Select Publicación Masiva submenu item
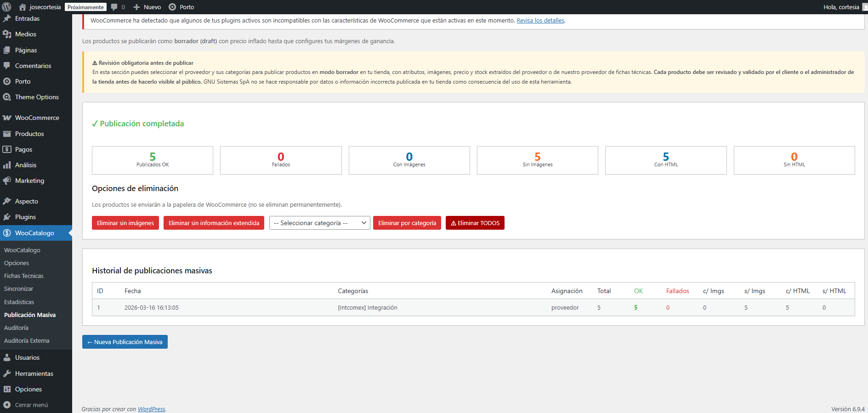Screen dimensions: 868x413 coord(30,315)
